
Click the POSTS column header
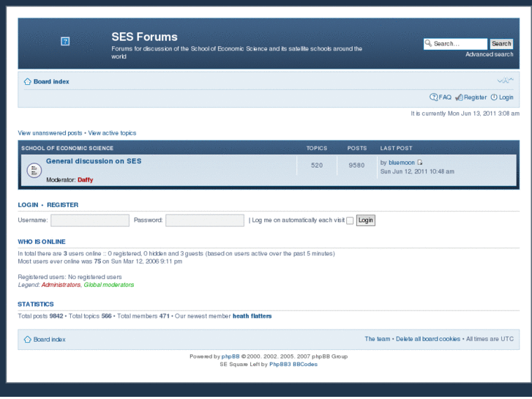pyautogui.click(x=357, y=149)
